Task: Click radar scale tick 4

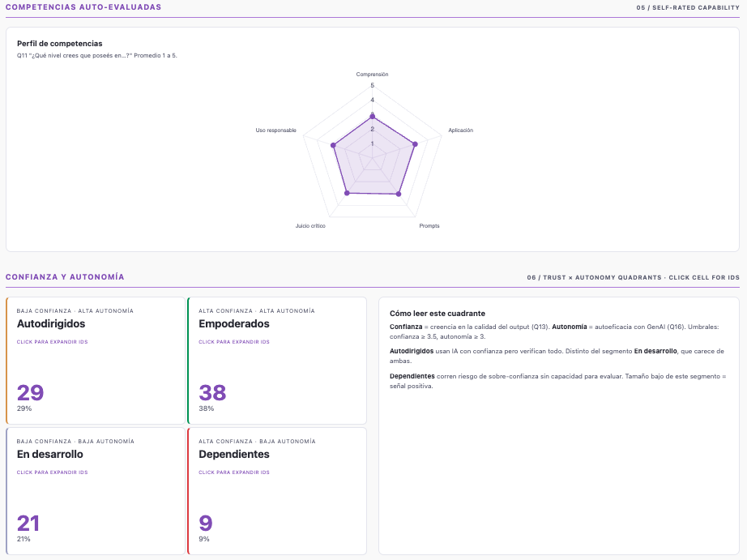Action: 373,100
